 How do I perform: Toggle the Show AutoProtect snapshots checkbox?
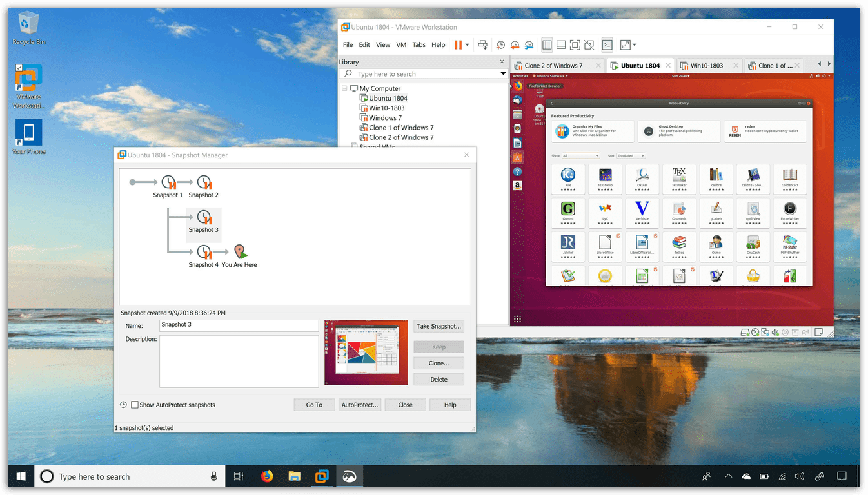tap(135, 404)
